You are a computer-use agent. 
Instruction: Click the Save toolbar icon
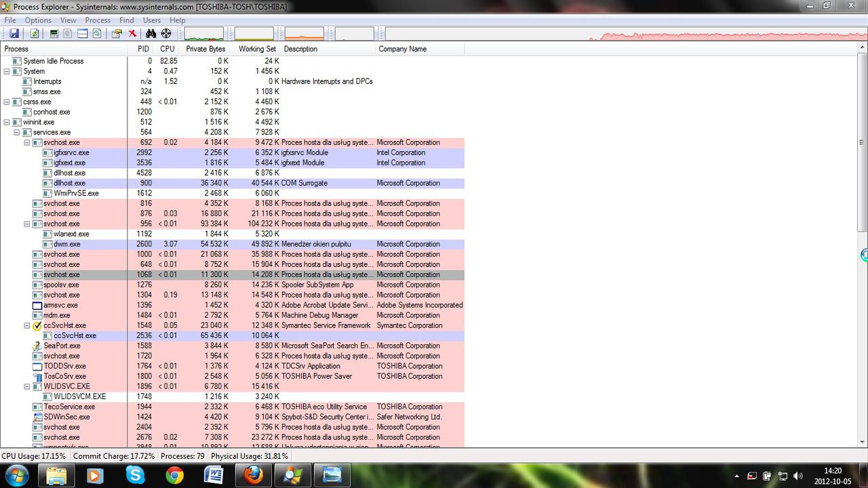[x=14, y=34]
